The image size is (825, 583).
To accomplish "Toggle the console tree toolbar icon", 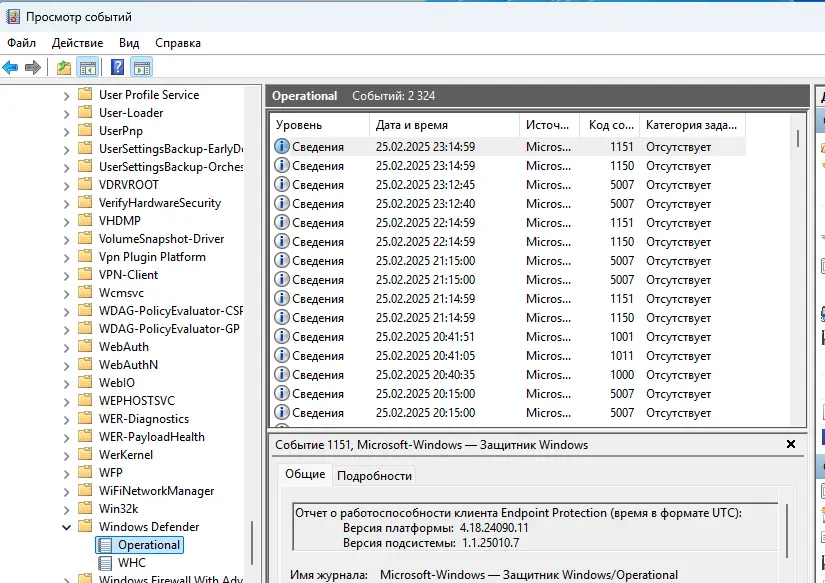I will 88,67.
